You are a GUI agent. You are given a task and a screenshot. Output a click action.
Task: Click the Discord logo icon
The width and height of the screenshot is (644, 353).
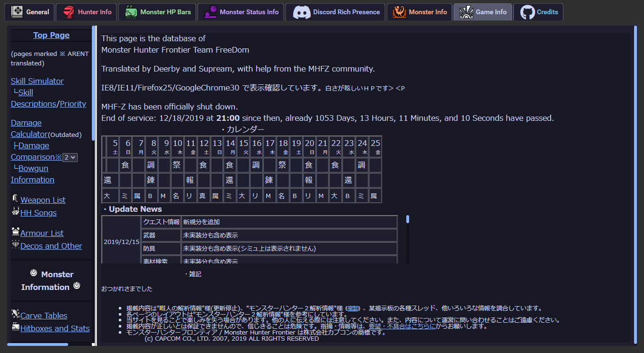(302, 12)
